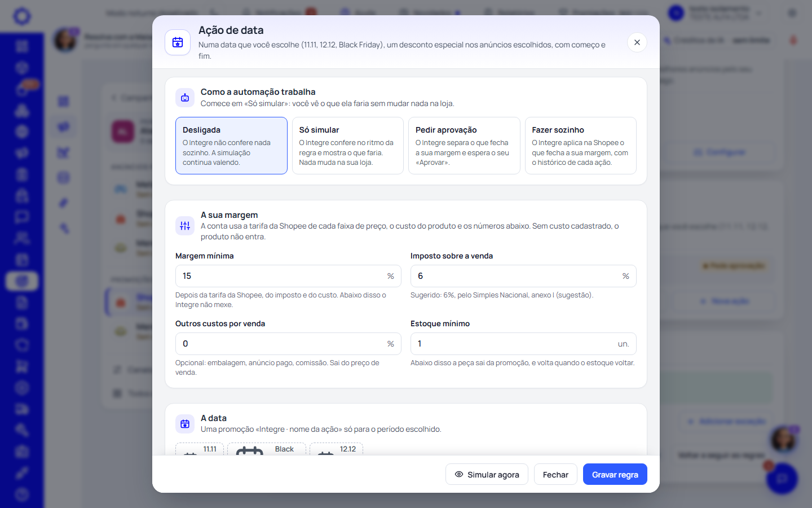
Task: Choose the Black Friday date preset chip
Action: pos(267,449)
